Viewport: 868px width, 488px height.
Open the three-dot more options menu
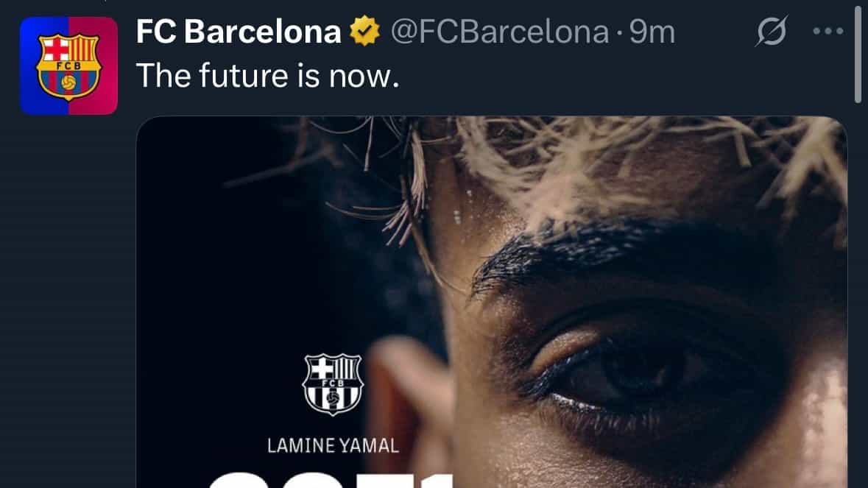[x=828, y=32]
